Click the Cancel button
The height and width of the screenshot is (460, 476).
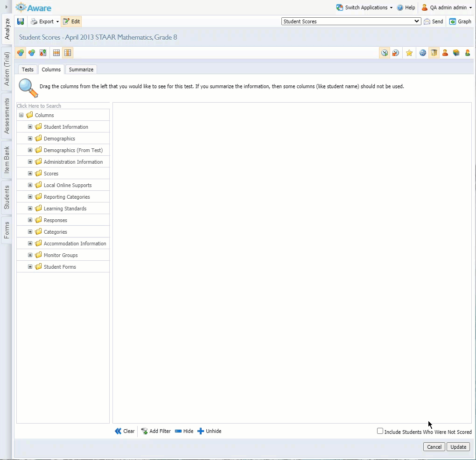point(434,446)
